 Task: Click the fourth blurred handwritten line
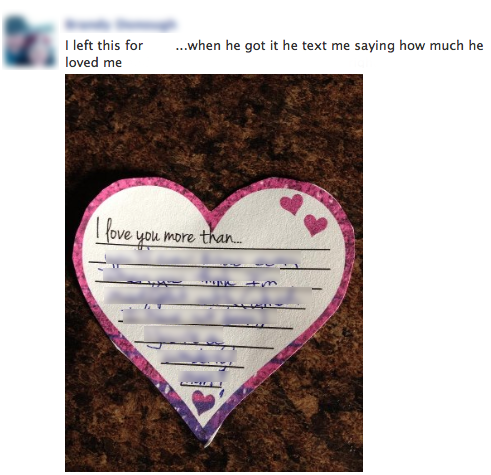(200, 316)
